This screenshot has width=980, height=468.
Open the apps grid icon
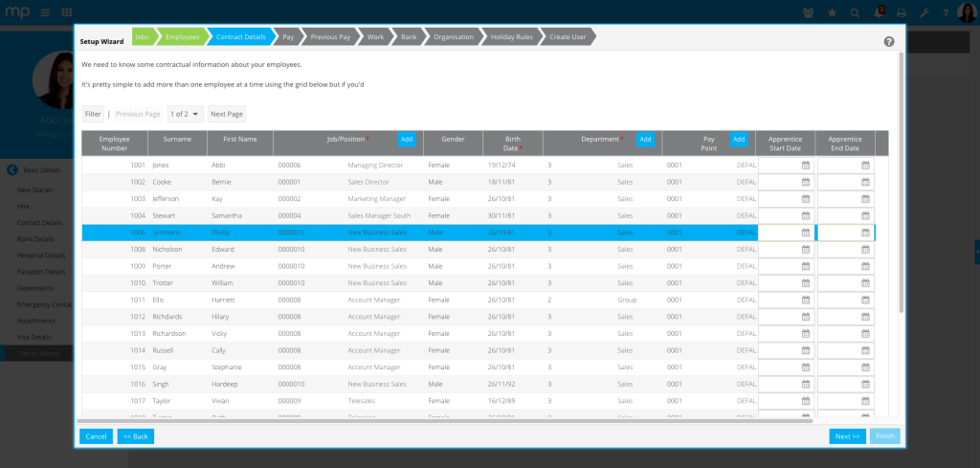point(66,13)
